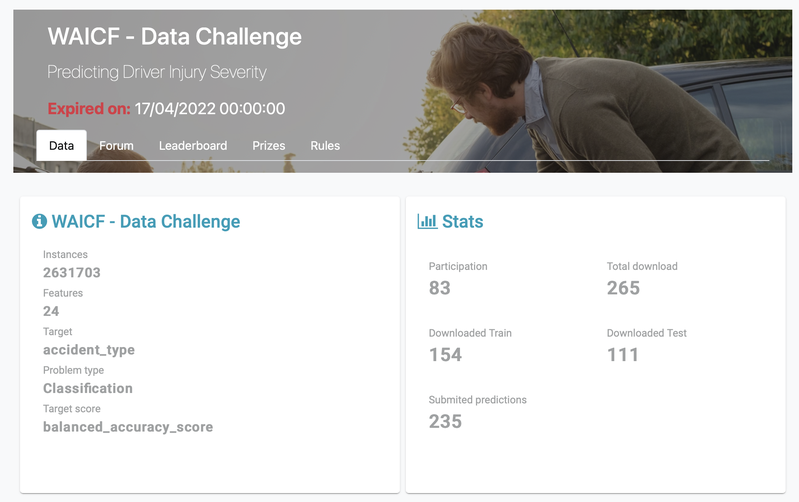799x502 pixels.
Task: Click the total download count 265
Action: [623, 288]
